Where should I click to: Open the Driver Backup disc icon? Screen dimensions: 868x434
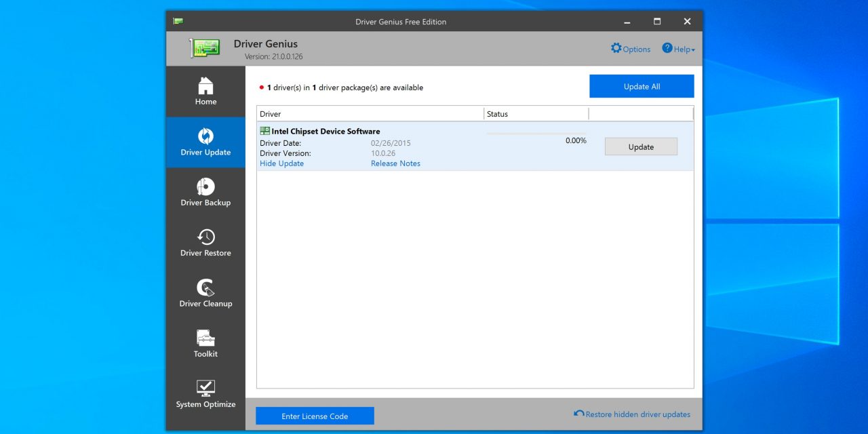click(x=205, y=186)
